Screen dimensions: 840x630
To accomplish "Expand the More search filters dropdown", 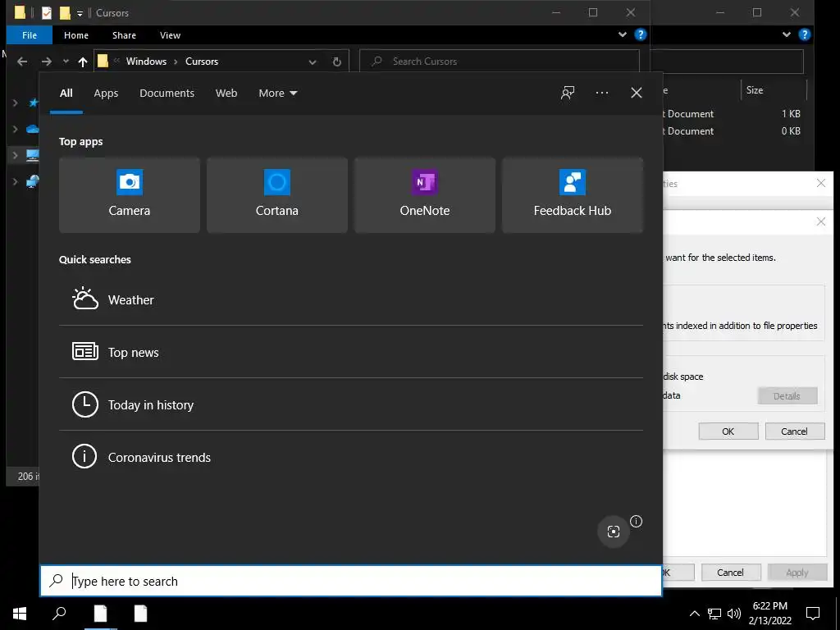I will [277, 94].
